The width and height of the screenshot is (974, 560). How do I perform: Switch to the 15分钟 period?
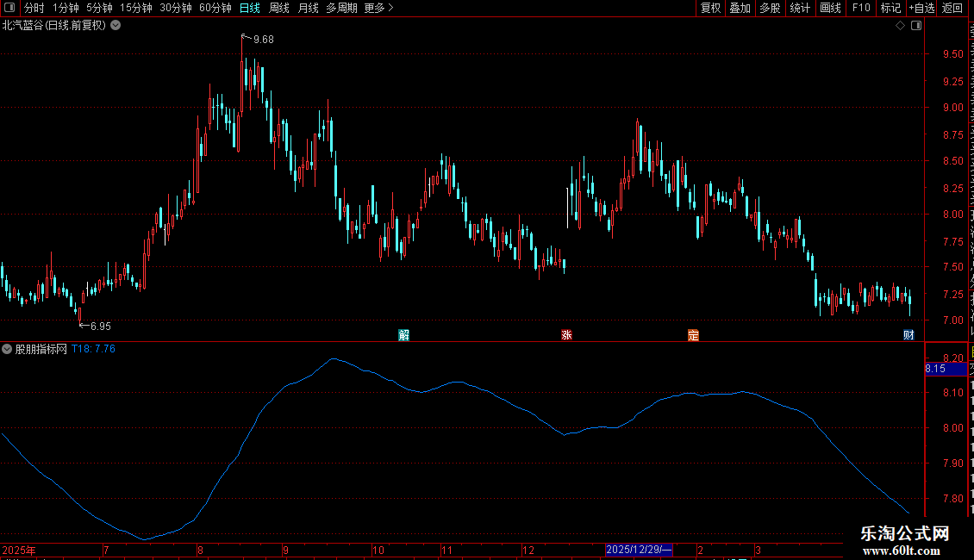point(135,8)
